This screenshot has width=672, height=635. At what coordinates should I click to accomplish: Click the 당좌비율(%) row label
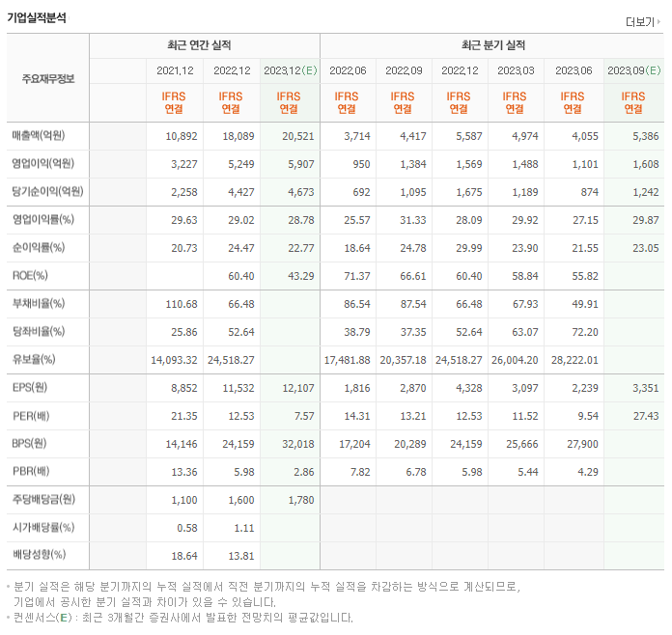pyautogui.click(x=39, y=332)
